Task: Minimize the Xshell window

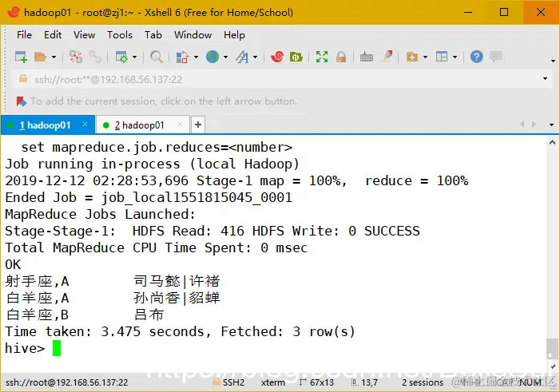Action: click(468, 12)
